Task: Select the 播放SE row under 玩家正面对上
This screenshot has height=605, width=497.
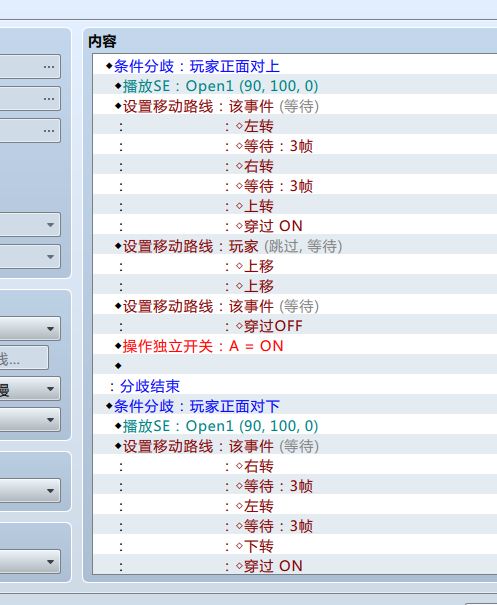Action: tap(295, 86)
